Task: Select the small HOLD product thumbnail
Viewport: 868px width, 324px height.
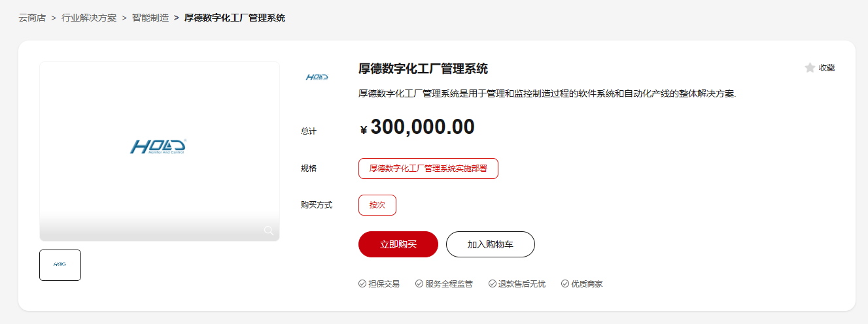Action: pyautogui.click(x=60, y=265)
